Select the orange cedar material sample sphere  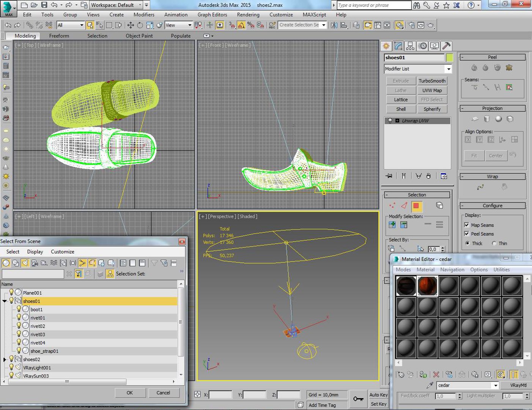[427, 286]
